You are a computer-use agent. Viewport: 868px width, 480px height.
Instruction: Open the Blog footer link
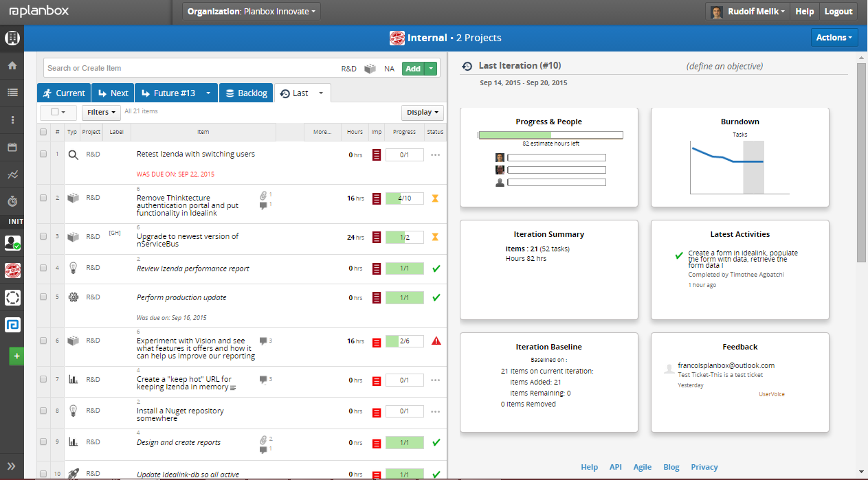click(x=671, y=467)
